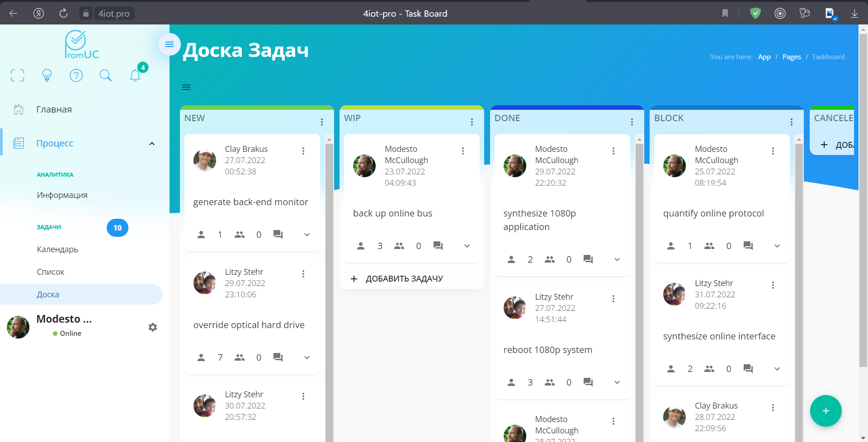Click the hamburger icon under 'Доска Задач'
The height and width of the screenshot is (442, 868).
(x=186, y=87)
